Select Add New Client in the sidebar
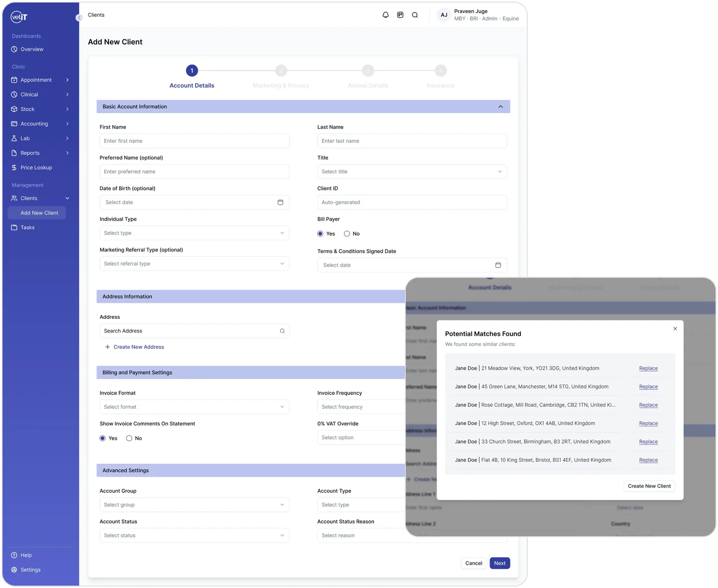 [37, 213]
